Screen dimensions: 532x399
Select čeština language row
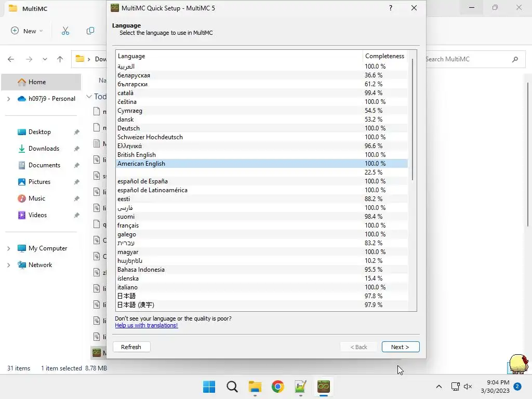click(x=262, y=102)
